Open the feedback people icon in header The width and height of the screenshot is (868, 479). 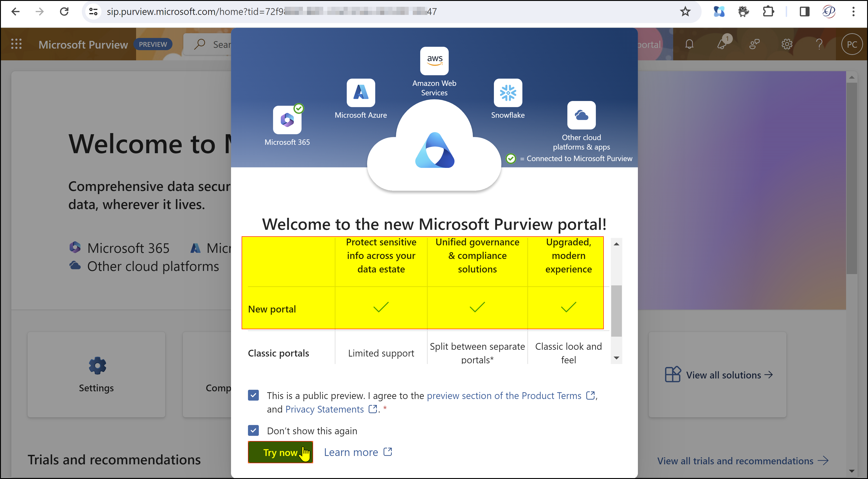click(755, 44)
